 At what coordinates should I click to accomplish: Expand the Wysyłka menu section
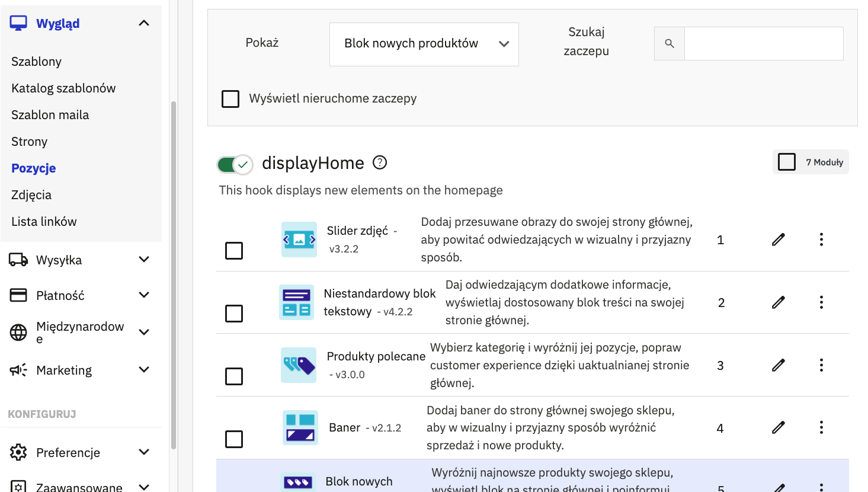point(144,260)
